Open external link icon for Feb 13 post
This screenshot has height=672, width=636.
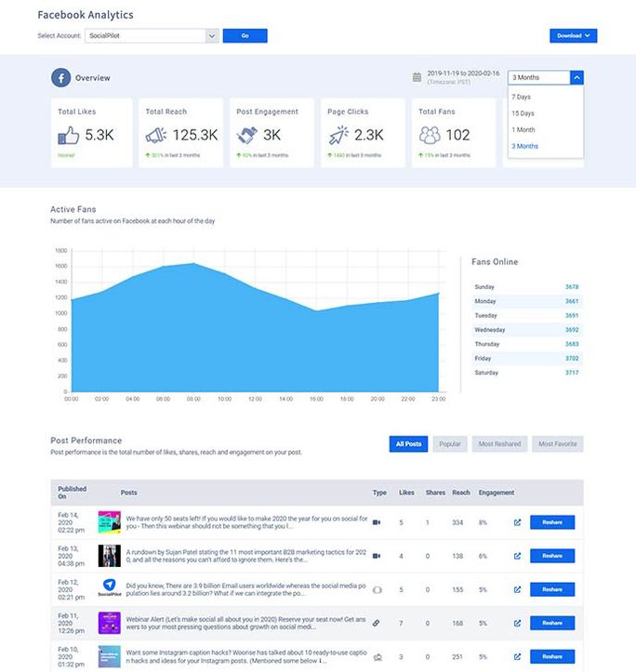pos(517,556)
